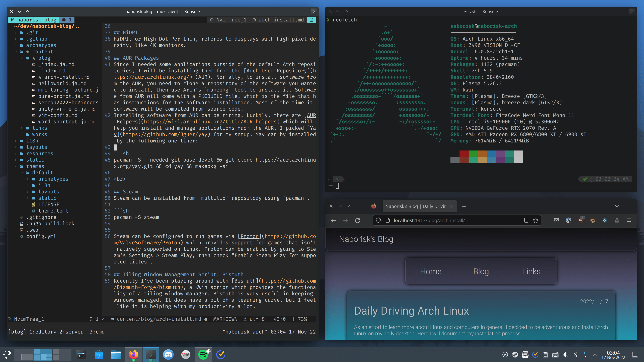The width and height of the screenshot is (644, 362).
Task: Open Discord from the taskbar
Action: 168,354
